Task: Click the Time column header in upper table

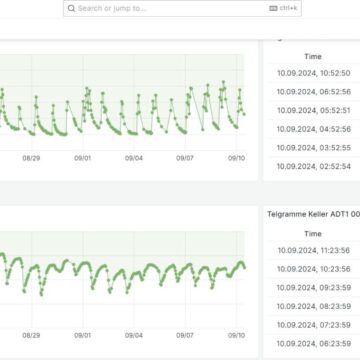Action: coord(313,57)
